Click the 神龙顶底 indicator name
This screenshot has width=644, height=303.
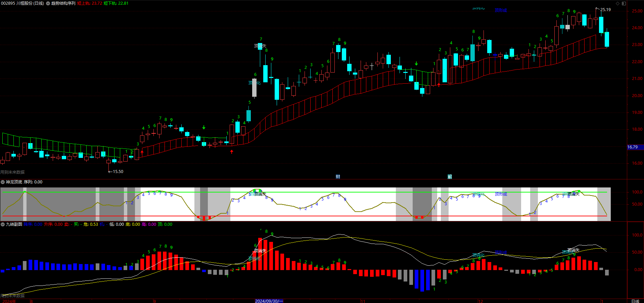coord(14,182)
